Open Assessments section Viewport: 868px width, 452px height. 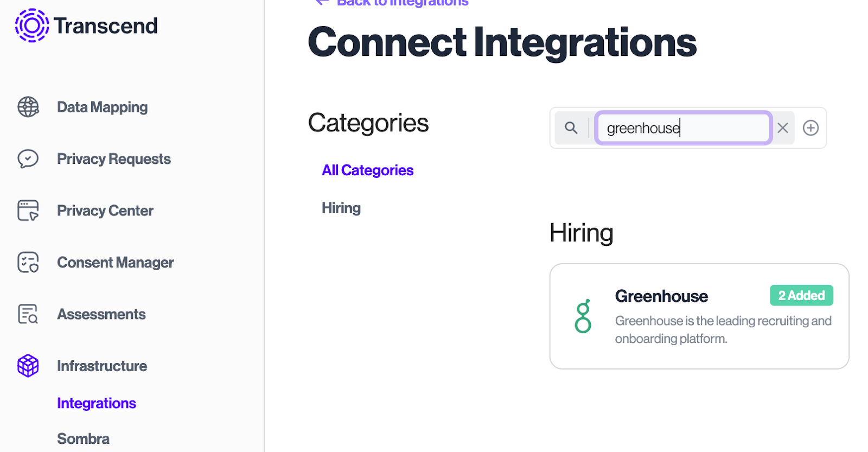click(101, 314)
